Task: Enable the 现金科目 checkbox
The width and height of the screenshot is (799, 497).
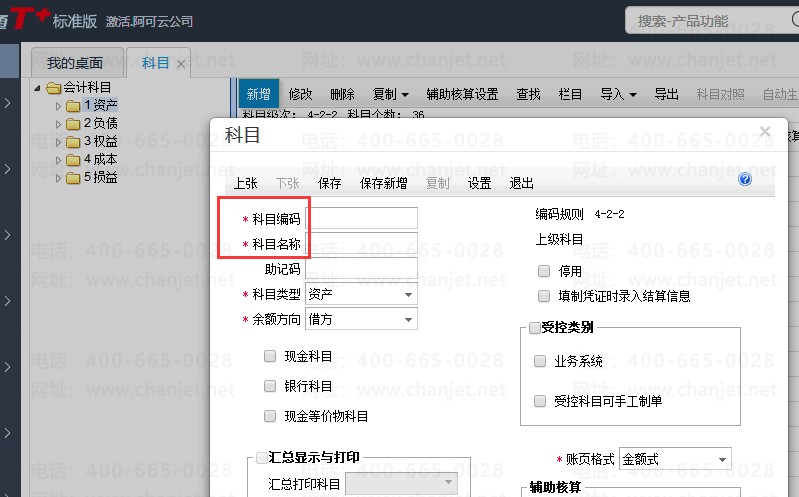Action: [x=270, y=356]
